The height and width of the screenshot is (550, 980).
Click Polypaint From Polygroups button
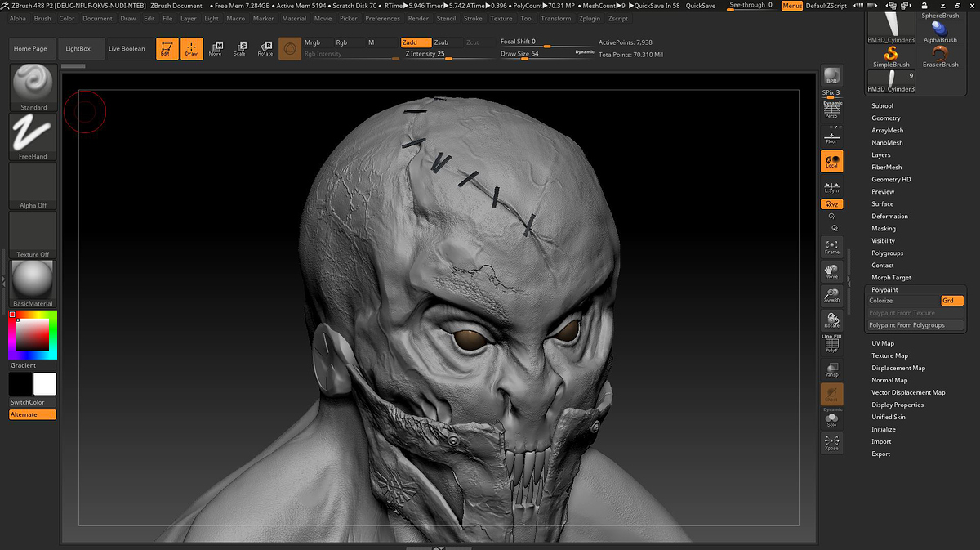click(x=915, y=325)
